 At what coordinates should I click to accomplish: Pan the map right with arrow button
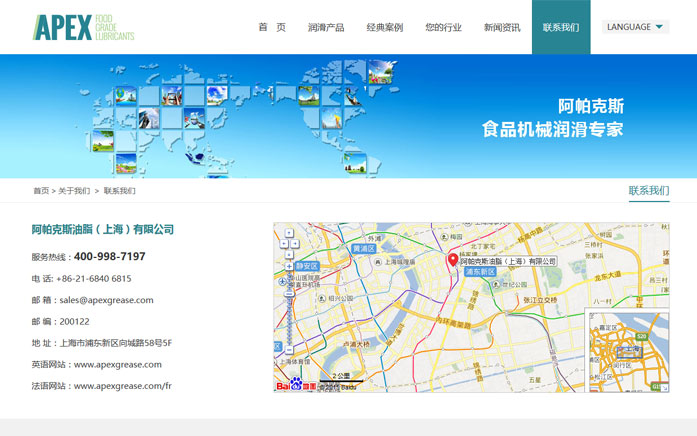(x=295, y=243)
